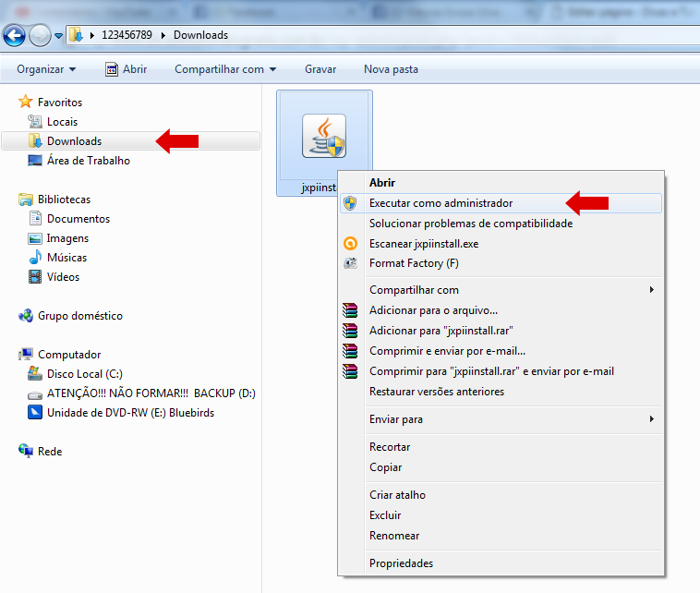
Task: Click the Músicas note icon in sidebar
Action: click(35, 257)
